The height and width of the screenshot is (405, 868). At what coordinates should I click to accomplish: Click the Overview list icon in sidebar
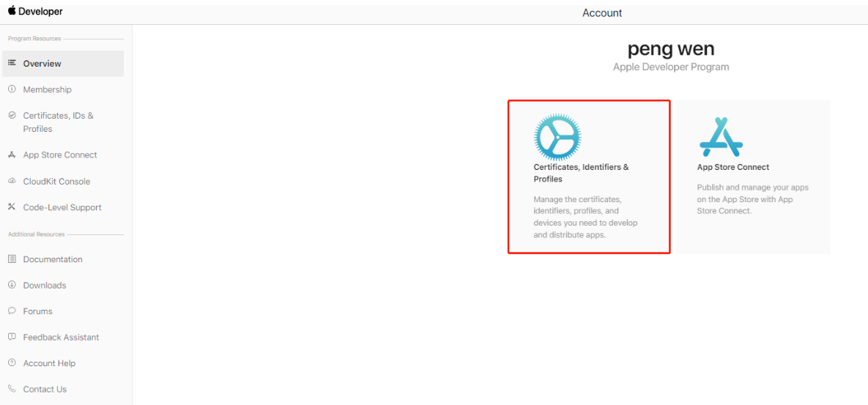(x=12, y=63)
